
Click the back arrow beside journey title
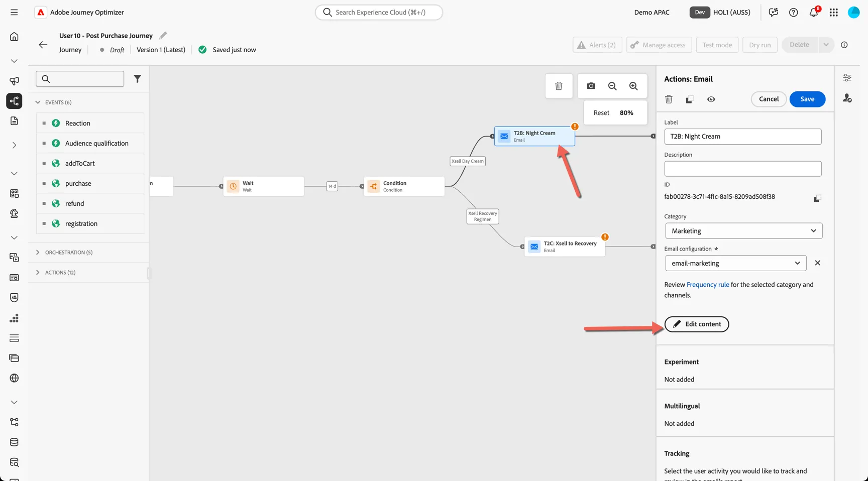(43, 45)
